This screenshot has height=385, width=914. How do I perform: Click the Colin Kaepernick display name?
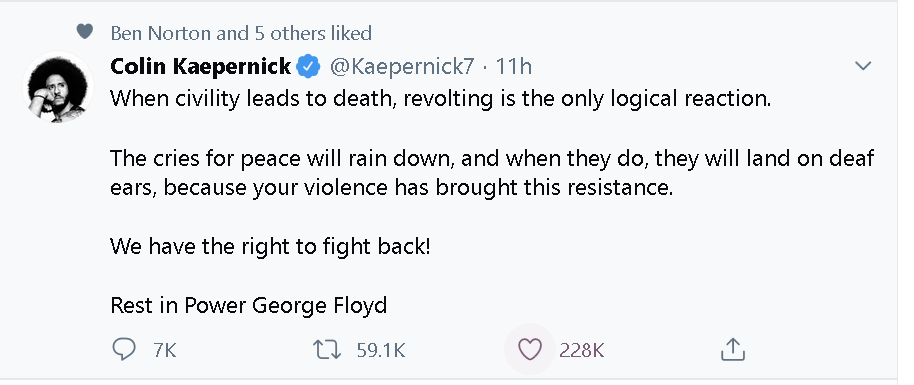(201, 66)
